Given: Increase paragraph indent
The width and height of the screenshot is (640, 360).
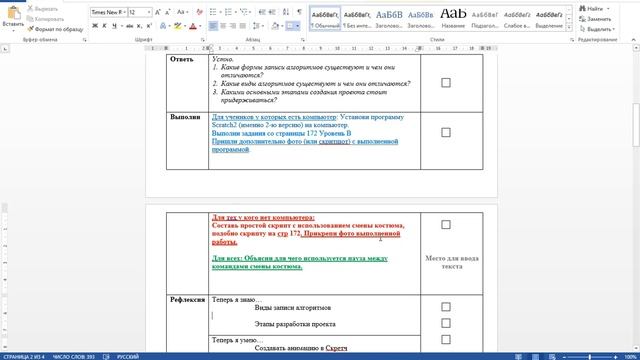Looking at the screenshot, I should point(272,12).
